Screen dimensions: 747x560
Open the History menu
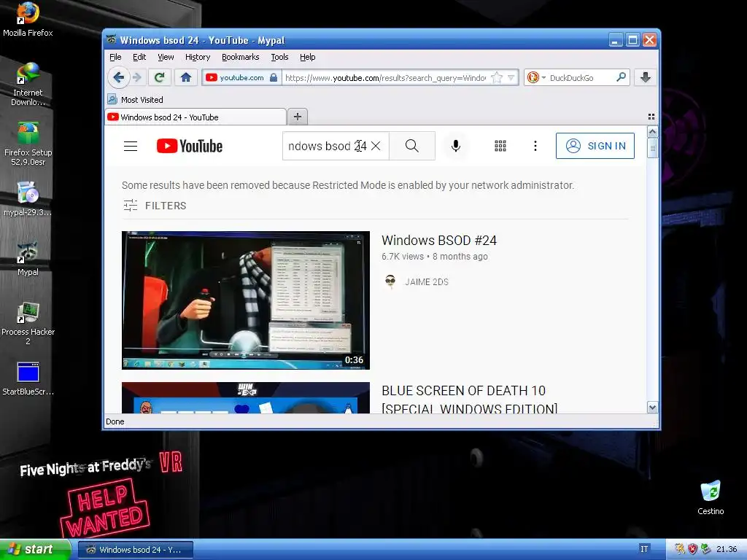pos(197,57)
